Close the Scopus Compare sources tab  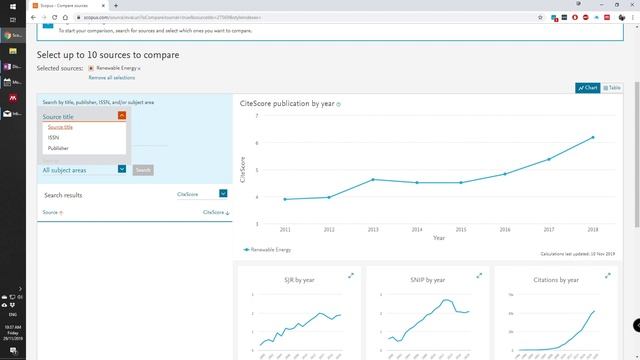coord(103,6)
